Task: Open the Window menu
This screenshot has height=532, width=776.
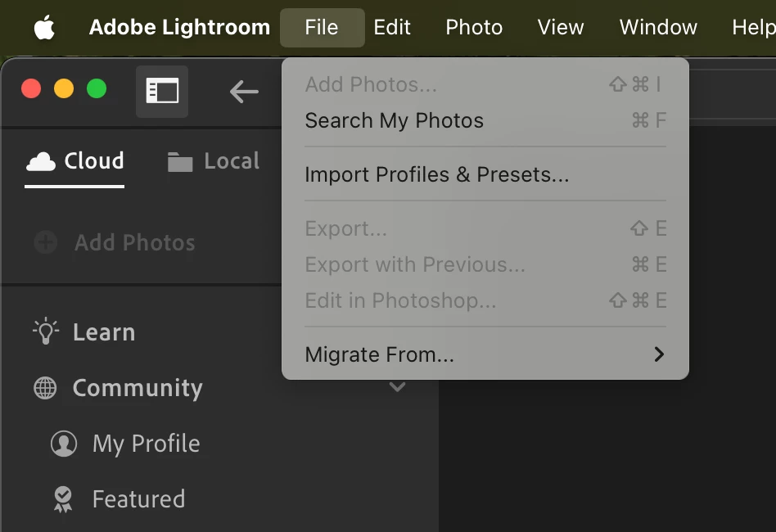Action: (x=658, y=27)
